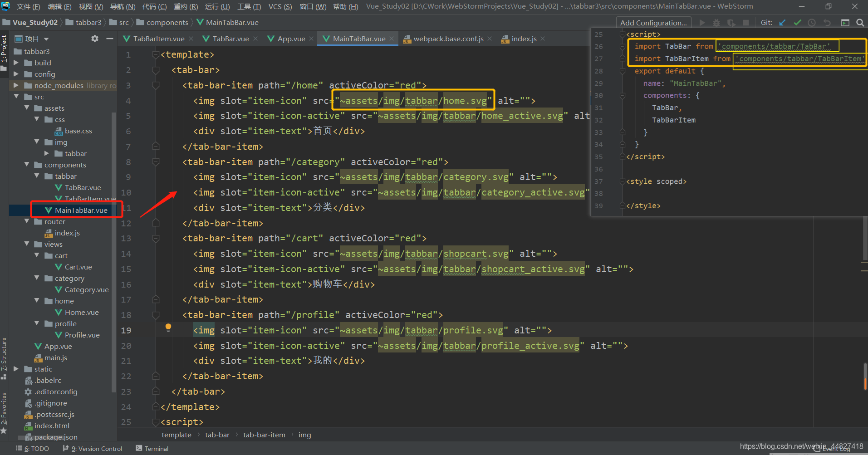Click Vue_Study02 breadcrumb in navigation bar

[30, 23]
